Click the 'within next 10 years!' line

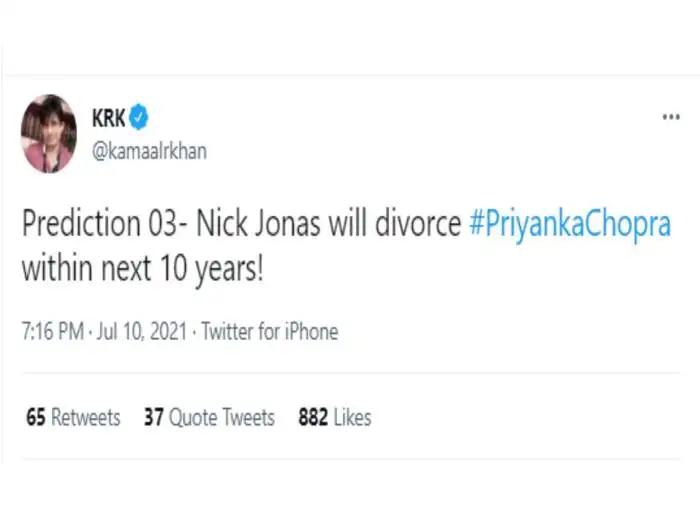point(143,268)
